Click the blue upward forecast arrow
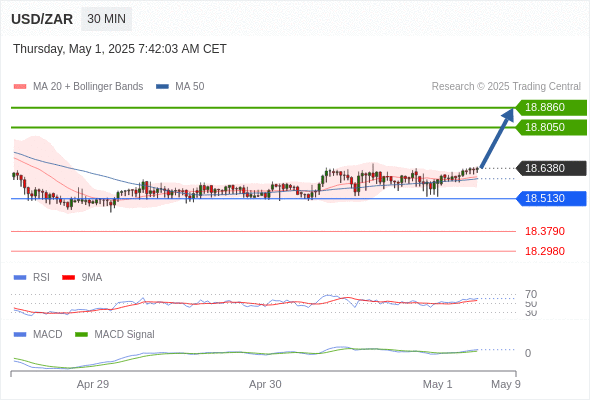This screenshot has width=590, height=400. pos(497,138)
